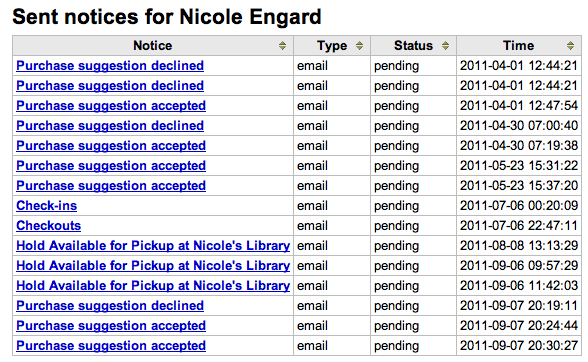Screen dimensions: 588x362
Task: Open Purchase suggestion accepted sent 15:31:22
Action: [x=111, y=166]
